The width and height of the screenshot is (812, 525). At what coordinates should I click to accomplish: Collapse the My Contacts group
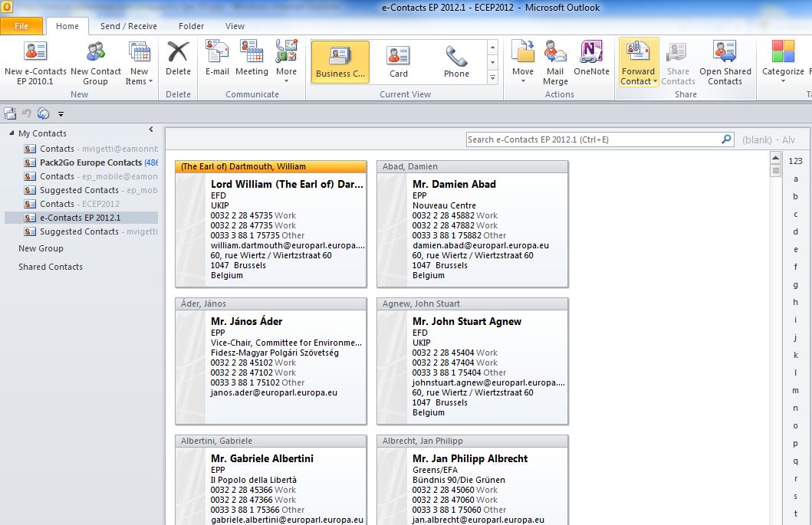click(x=12, y=133)
